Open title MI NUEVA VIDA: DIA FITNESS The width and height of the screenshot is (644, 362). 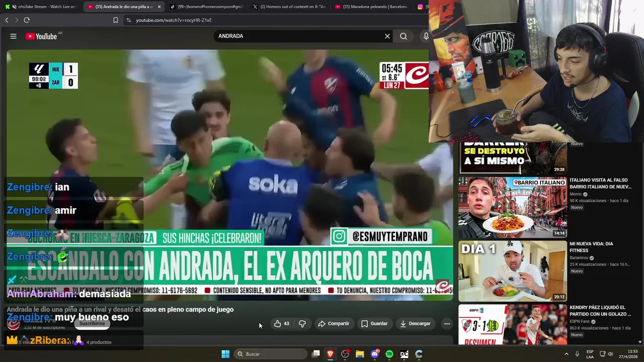pos(592,247)
